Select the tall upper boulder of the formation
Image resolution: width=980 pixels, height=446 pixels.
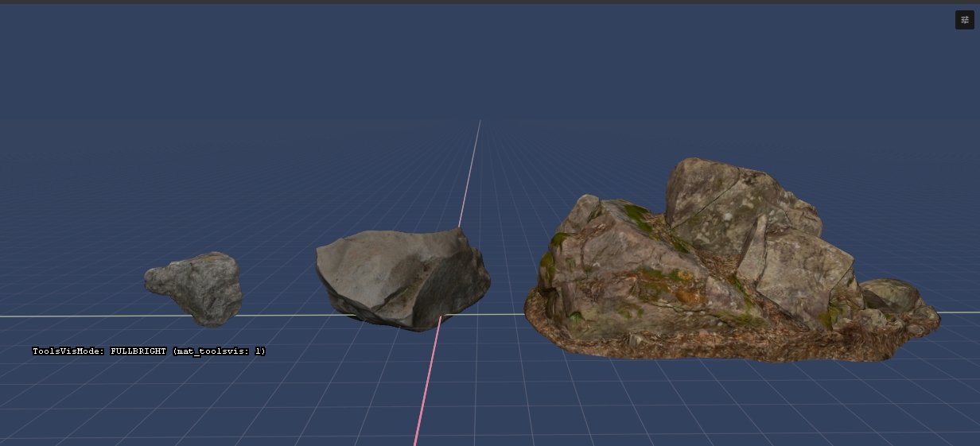[x=724, y=199]
